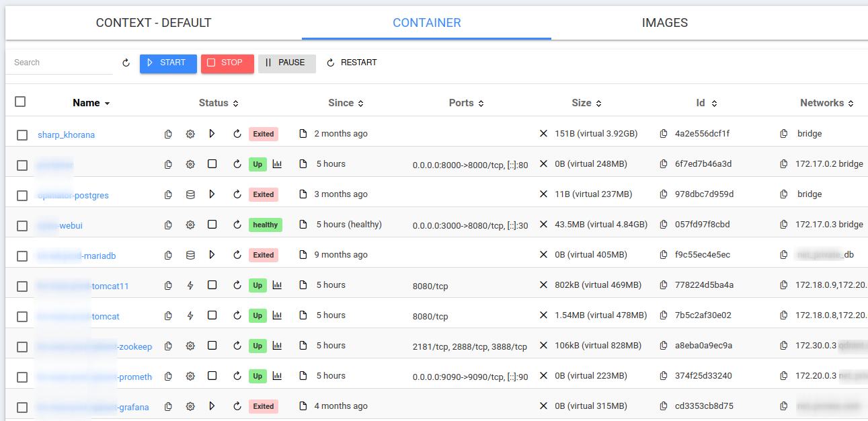Copy the sharp_khorana container name
This screenshot has height=421, width=868.
169,134
